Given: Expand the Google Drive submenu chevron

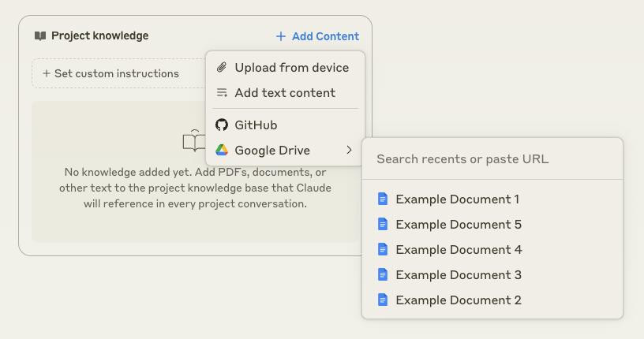Looking at the screenshot, I should click(x=349, y=151).
